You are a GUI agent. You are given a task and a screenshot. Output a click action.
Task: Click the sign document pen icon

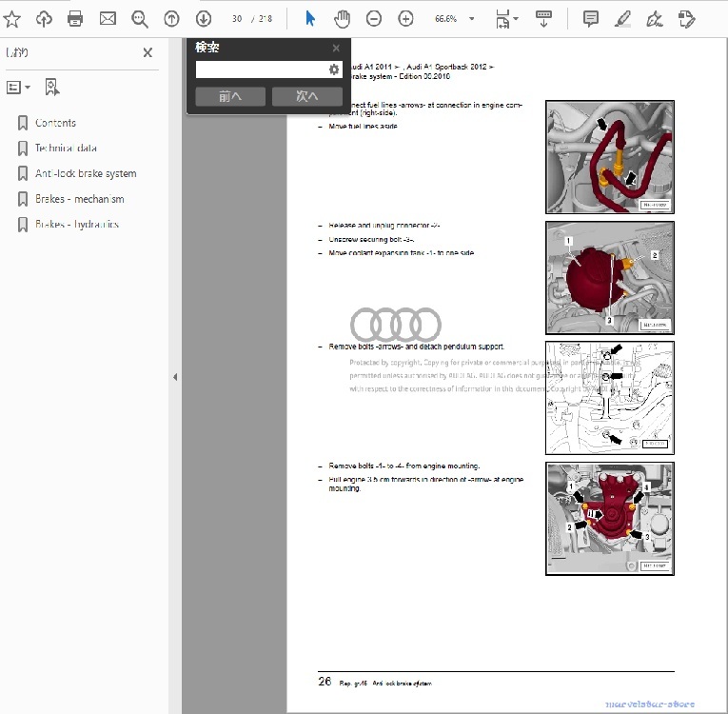pyautogui.click(x=655, y=19)
